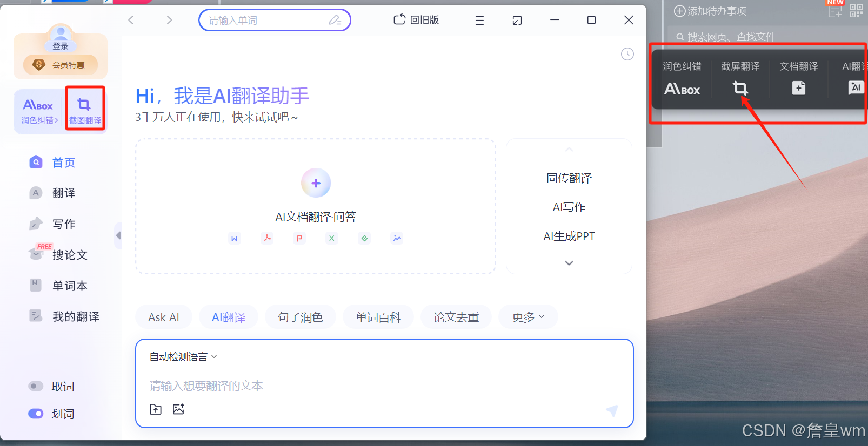Open AI写作 feature

[569, 207]
